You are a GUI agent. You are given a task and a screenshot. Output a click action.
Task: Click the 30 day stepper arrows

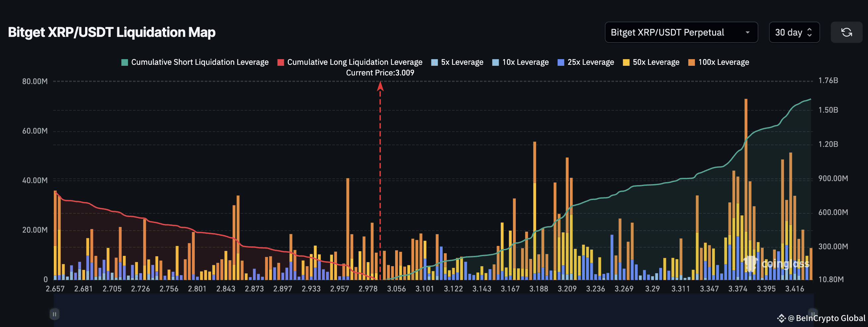pyautogui.click(x=810, y=32)
